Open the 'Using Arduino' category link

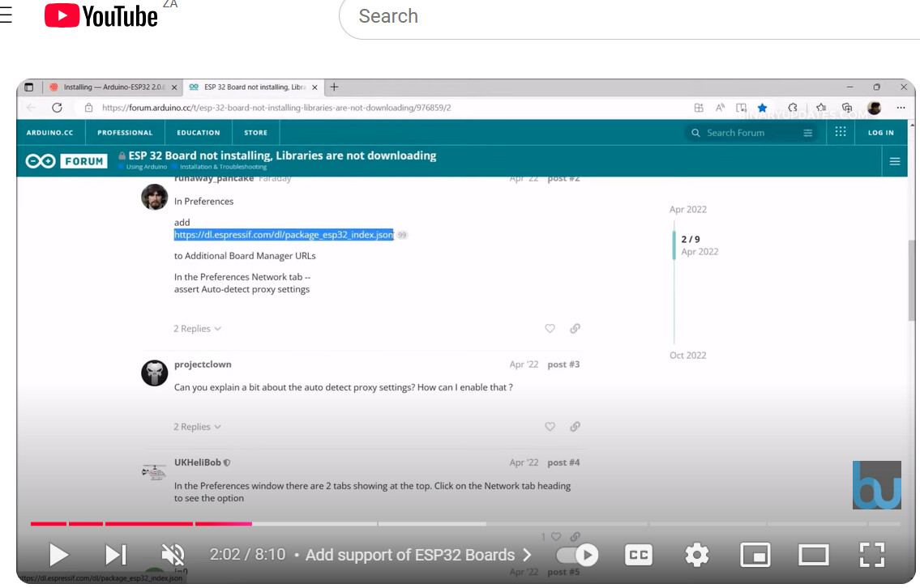coord(147,167)
